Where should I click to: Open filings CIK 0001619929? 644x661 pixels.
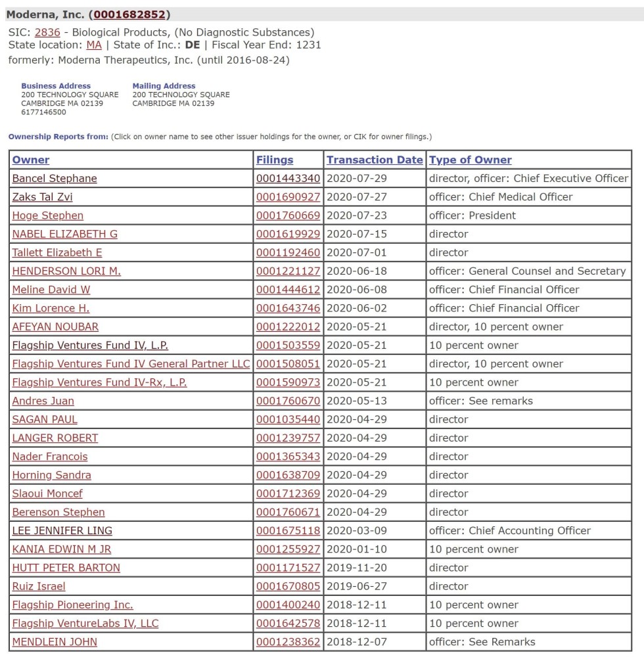point(288,234)
